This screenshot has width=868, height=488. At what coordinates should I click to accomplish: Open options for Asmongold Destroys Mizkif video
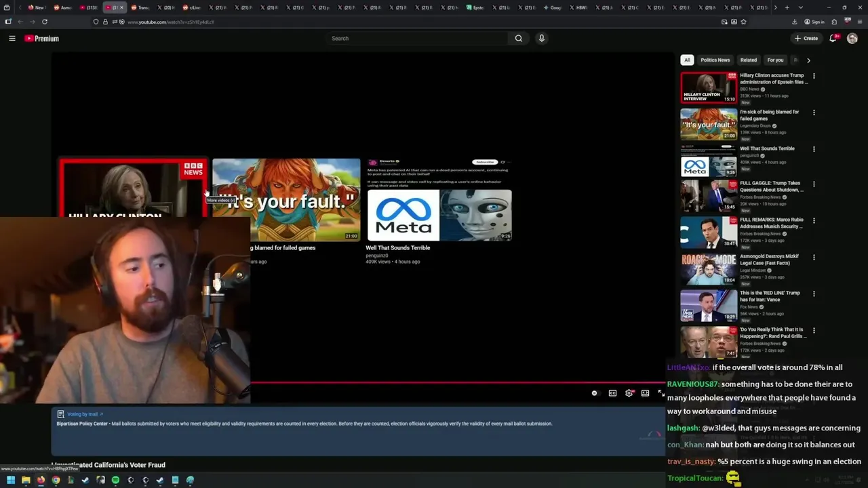tap(814, 258)
